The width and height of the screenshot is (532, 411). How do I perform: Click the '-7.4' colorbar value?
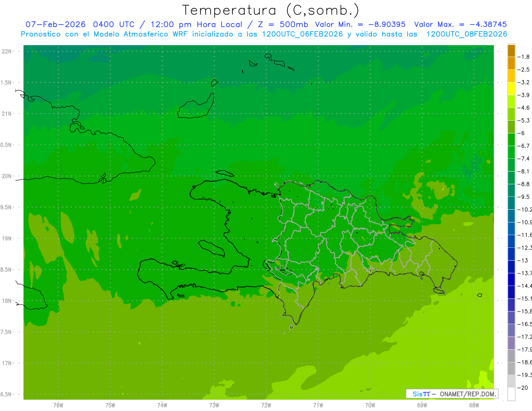pos(524,158)
